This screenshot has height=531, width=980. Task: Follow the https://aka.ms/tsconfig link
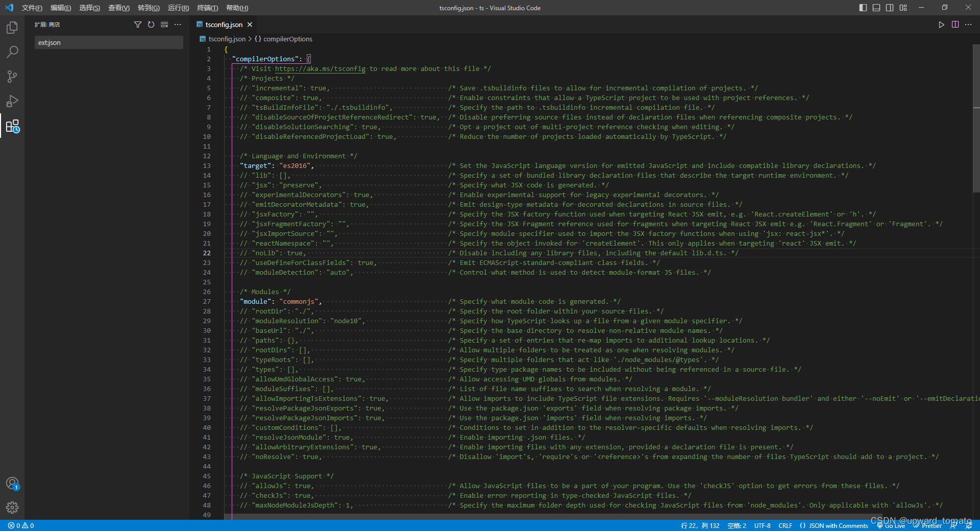(320, 68)
